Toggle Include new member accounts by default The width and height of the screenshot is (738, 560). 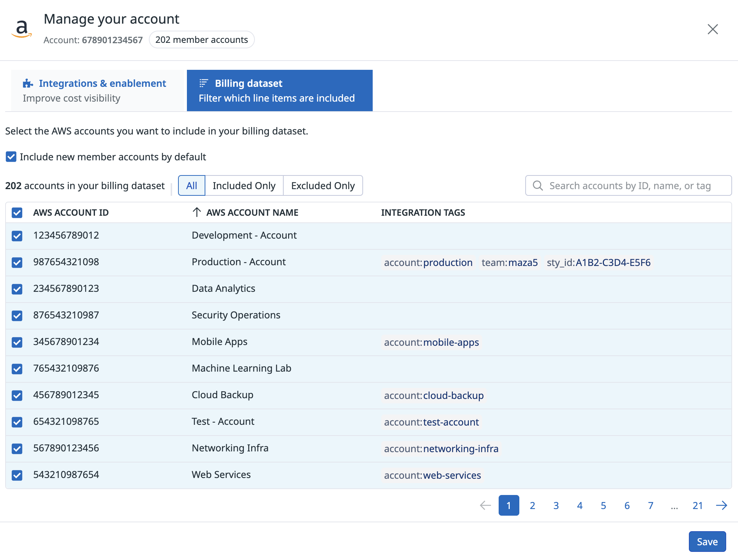tap(11, 157)
